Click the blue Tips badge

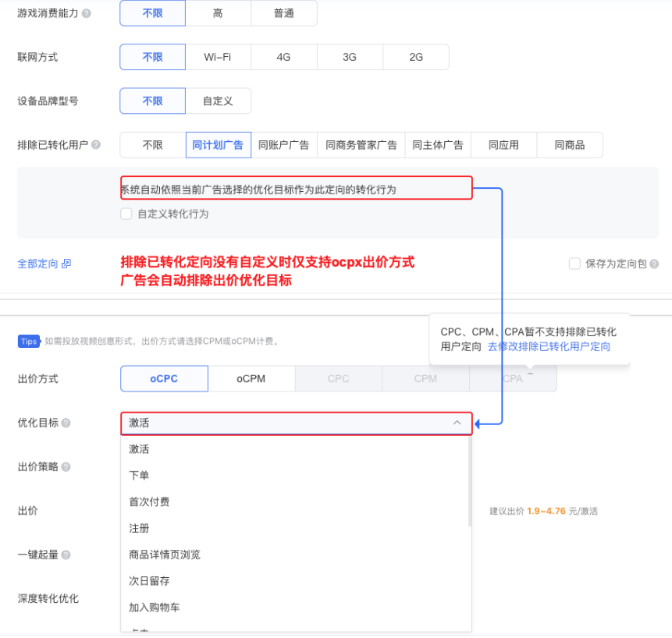coord(29,341)
